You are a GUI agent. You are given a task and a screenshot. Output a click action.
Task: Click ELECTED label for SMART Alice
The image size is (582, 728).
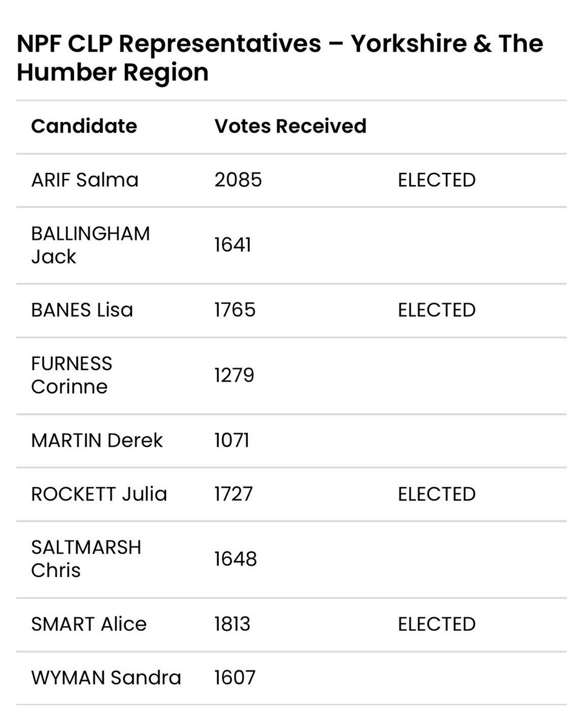tap(436, 624)
